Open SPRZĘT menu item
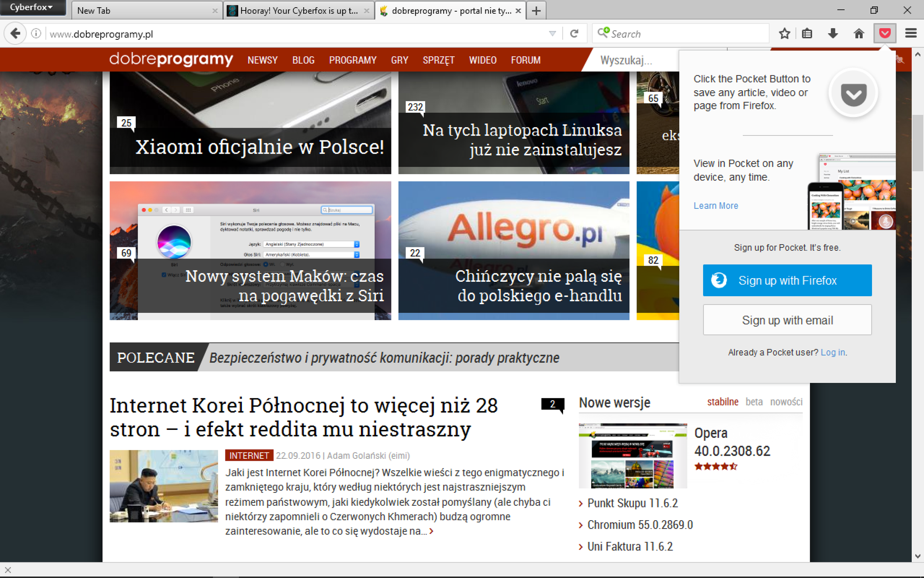The image size is (924, 578). 439,60
